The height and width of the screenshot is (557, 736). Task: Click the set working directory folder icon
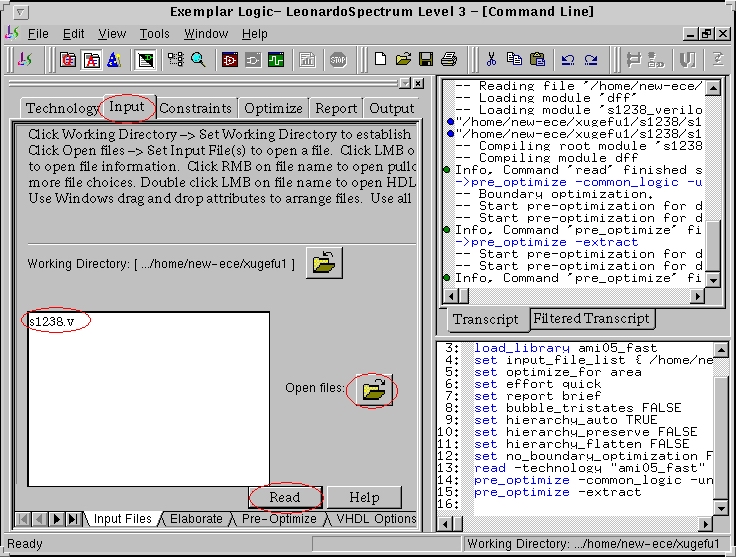click(324, 263)
